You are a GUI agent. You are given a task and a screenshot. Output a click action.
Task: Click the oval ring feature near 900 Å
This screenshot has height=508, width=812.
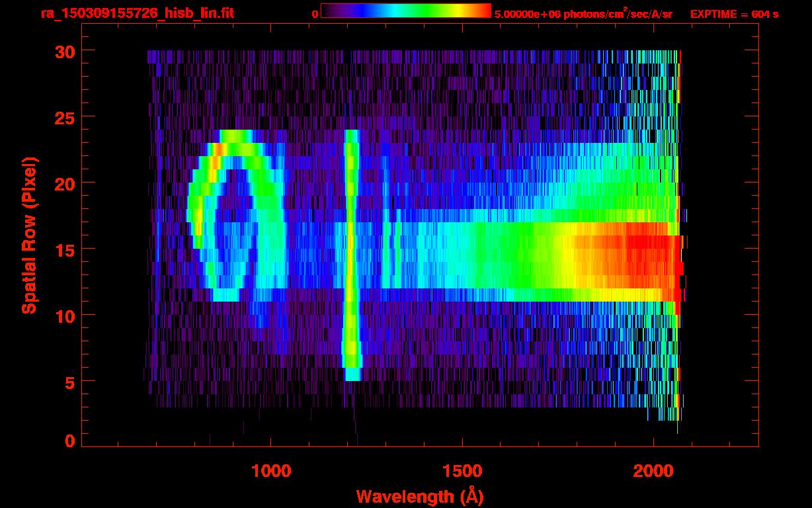[x=235, y=216]
